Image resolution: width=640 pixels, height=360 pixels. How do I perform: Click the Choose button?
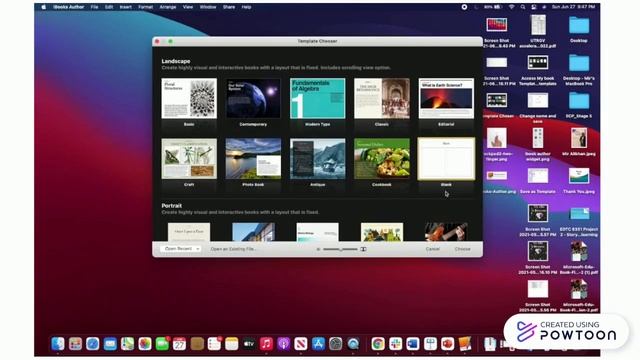click(462, 249)
